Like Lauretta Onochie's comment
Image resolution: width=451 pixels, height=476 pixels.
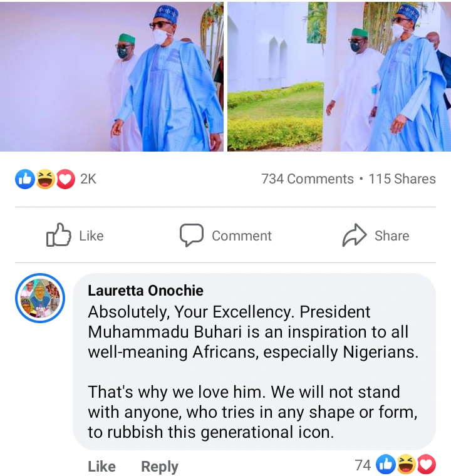point(101,467)
